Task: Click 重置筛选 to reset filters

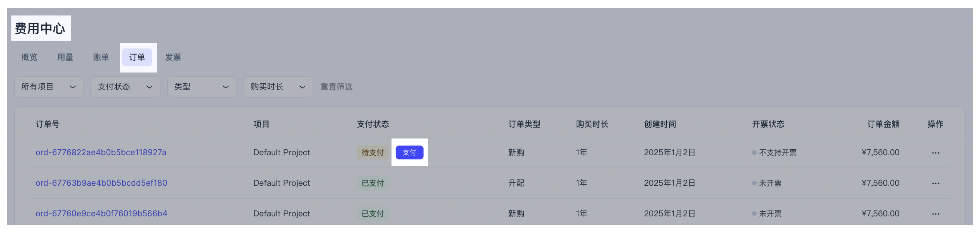Action: click(x=336, y=87)
